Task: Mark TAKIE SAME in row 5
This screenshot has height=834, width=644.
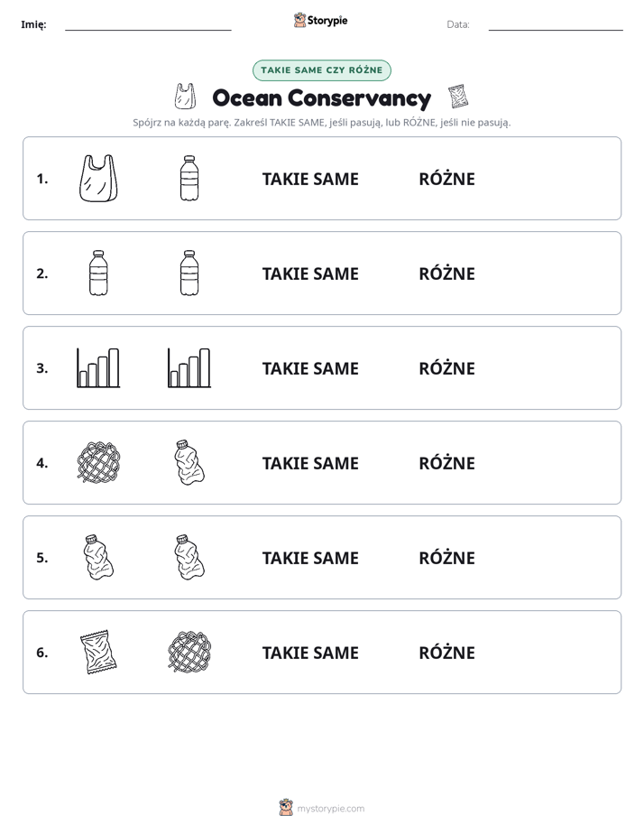Action: 310,558
